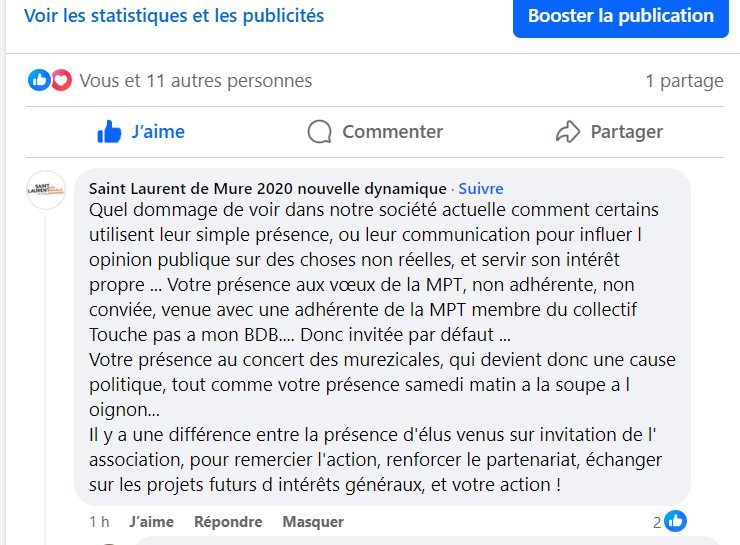Screen dimensions: 740x545
Task: Reply to the comment with Répondre
Action: point(228,521)
